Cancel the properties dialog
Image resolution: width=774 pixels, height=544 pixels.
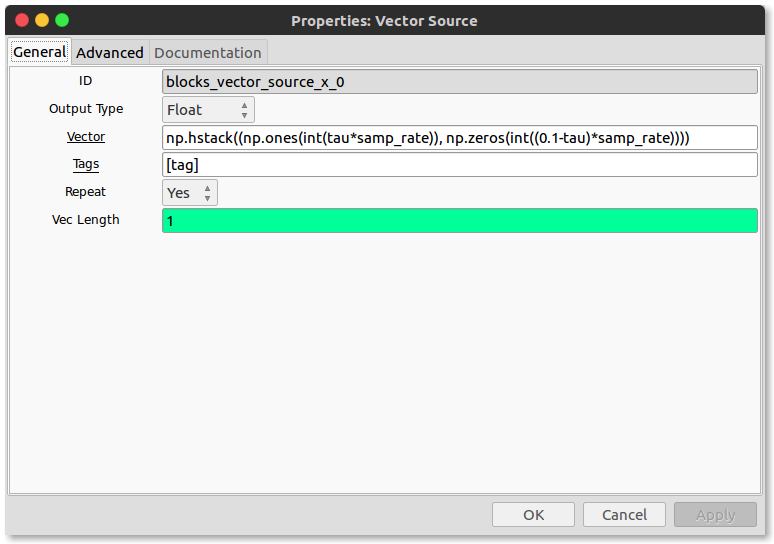tap(624, 515)
